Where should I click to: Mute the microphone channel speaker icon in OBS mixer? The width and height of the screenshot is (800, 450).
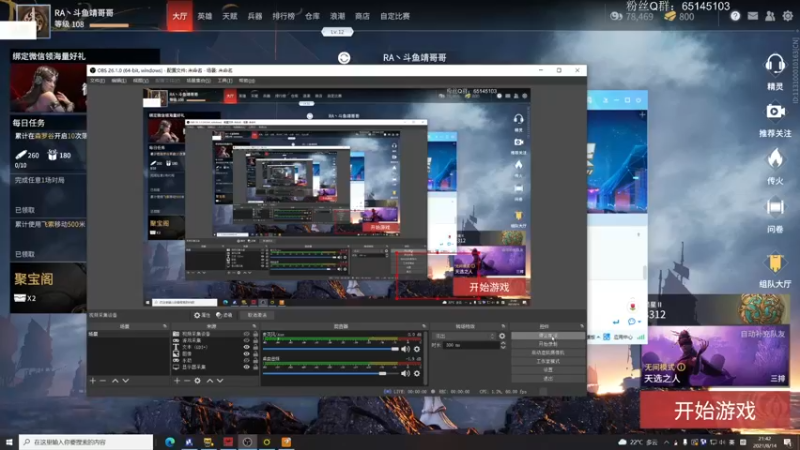point(406,349)
